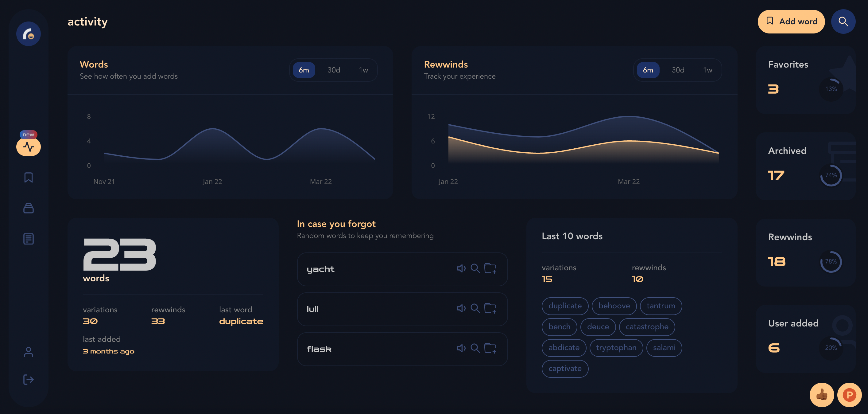
Task: Select the 6m toggle on Rewwinds chart
Action: tap(648, 70)
